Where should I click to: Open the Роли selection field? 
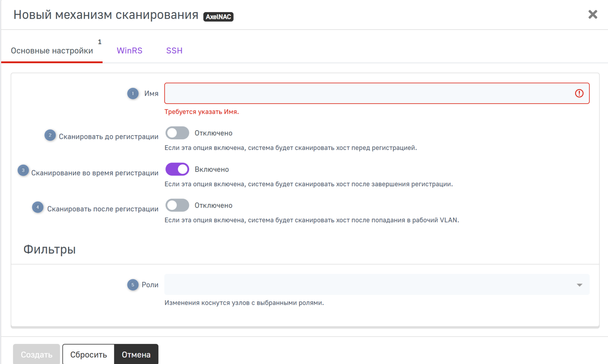tap(369, 285)
